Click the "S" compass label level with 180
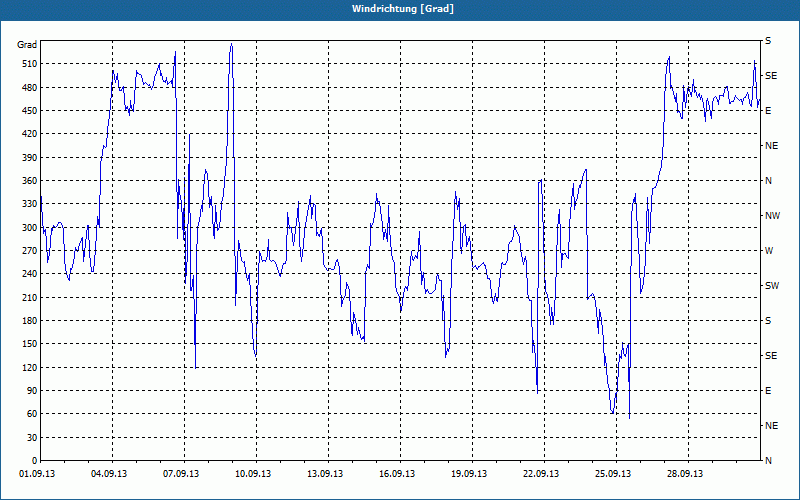Viewport: 800px width, 500px height. [x=768, y=320]
